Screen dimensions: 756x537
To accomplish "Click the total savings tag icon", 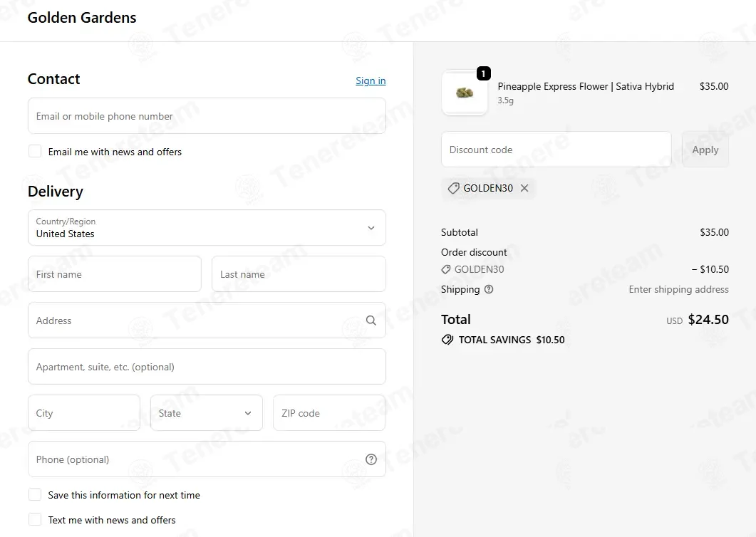I will (447, 340).
